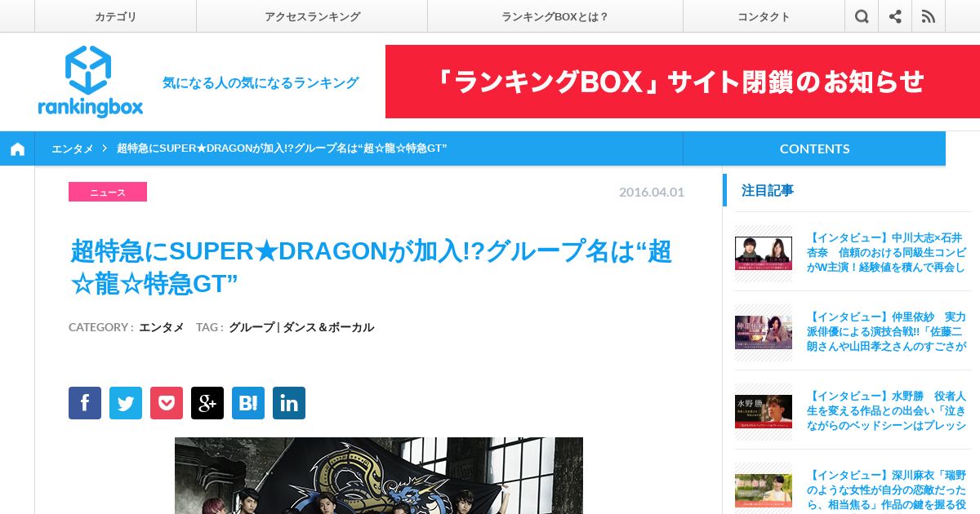Open 中川大志×石井杏奈 interview article

coord(886,252)
